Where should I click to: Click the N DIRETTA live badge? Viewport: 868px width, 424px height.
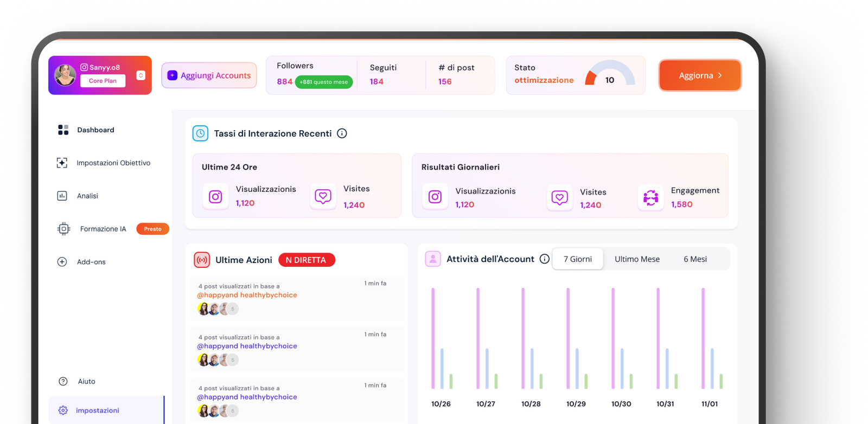coord(307,260)
